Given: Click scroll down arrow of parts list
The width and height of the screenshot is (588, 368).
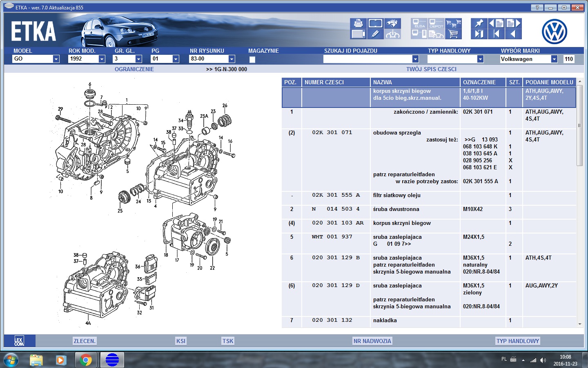Looking at the screenshot, I should [580, 324].
